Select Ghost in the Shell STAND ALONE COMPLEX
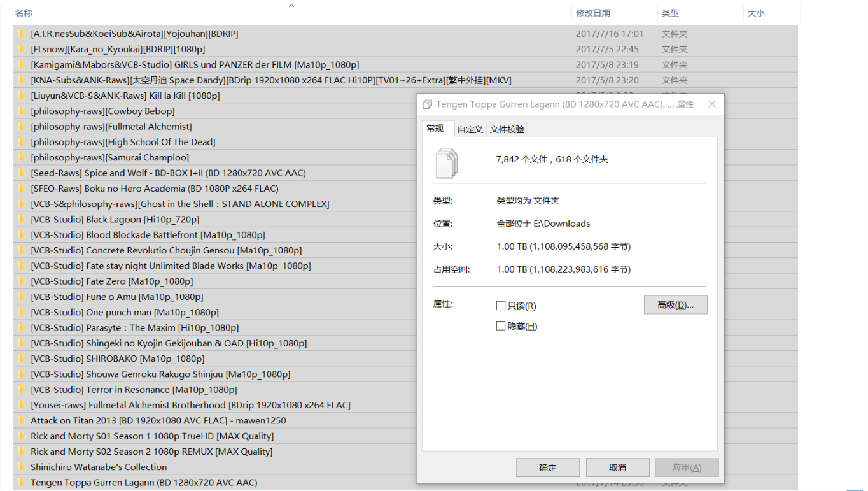The image size is (868, 491). click(180, 204)
